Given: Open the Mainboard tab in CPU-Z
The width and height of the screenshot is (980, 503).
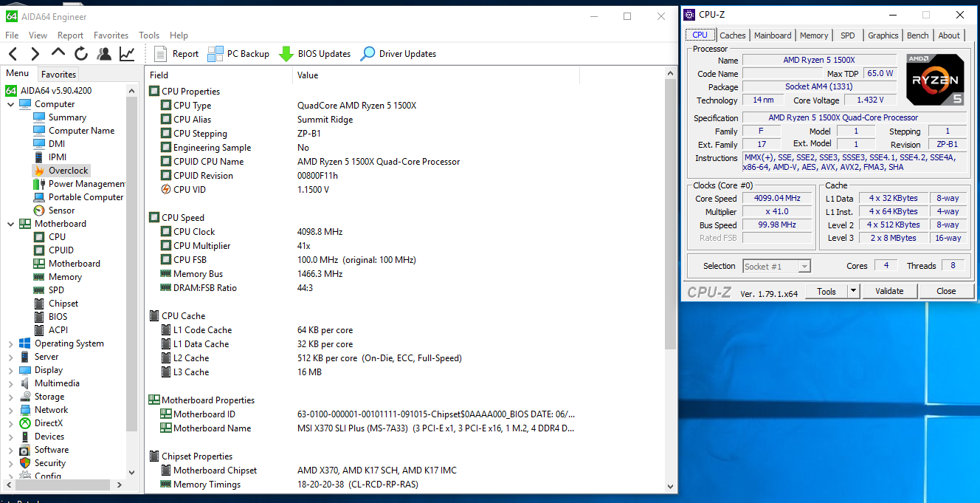Looking at the screenshot, I should [773, 35].
